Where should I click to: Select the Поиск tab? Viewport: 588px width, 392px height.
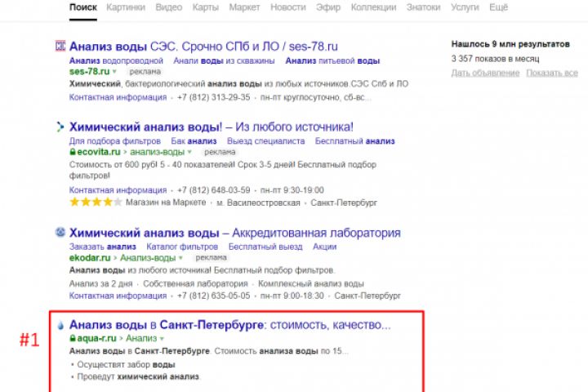click(x=83, y=7)
